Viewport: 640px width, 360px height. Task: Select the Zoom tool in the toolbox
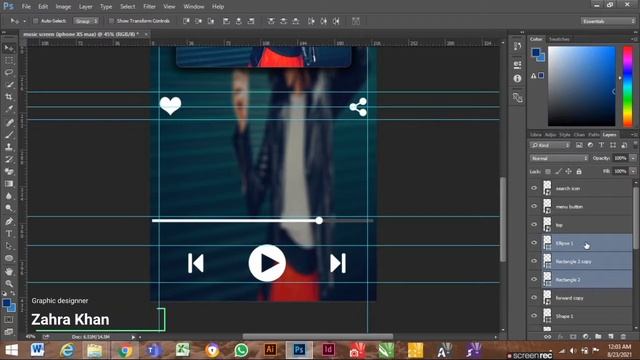tap(9, 283)
